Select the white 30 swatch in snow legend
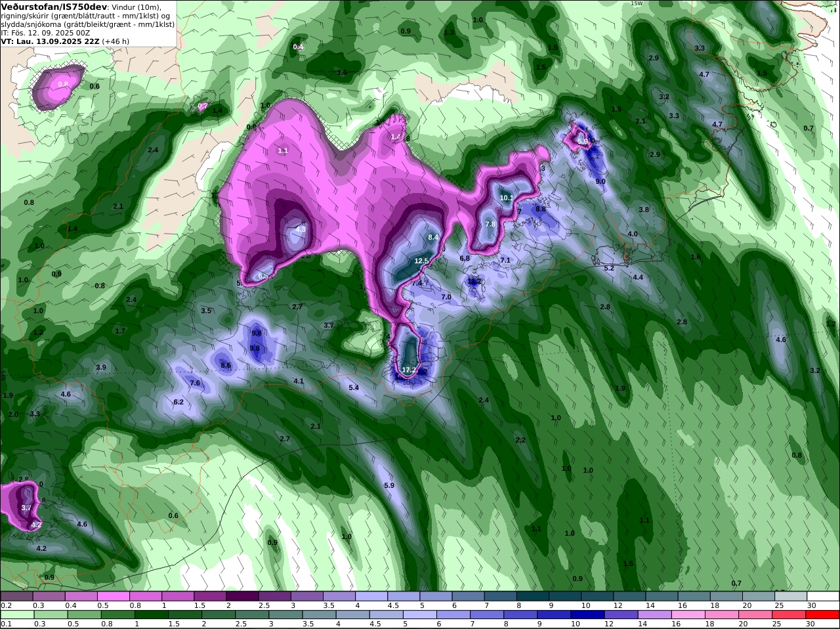Screen dimensions: 840x629 click(823, 596)
